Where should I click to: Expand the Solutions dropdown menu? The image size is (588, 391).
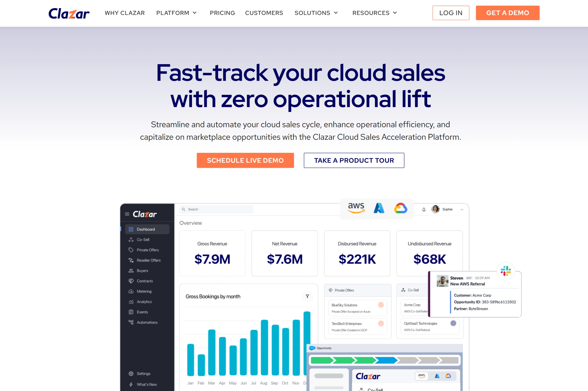316,13
